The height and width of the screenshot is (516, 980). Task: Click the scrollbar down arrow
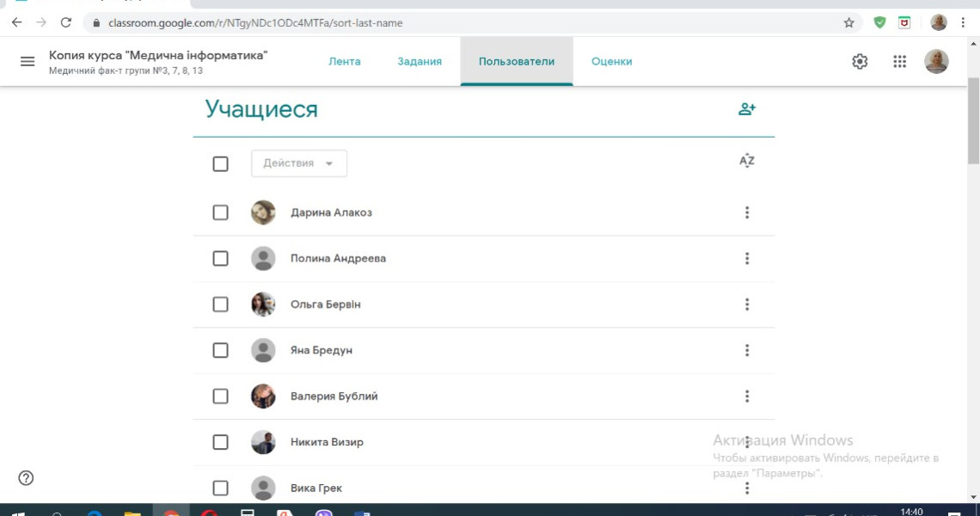coord(973,497)
